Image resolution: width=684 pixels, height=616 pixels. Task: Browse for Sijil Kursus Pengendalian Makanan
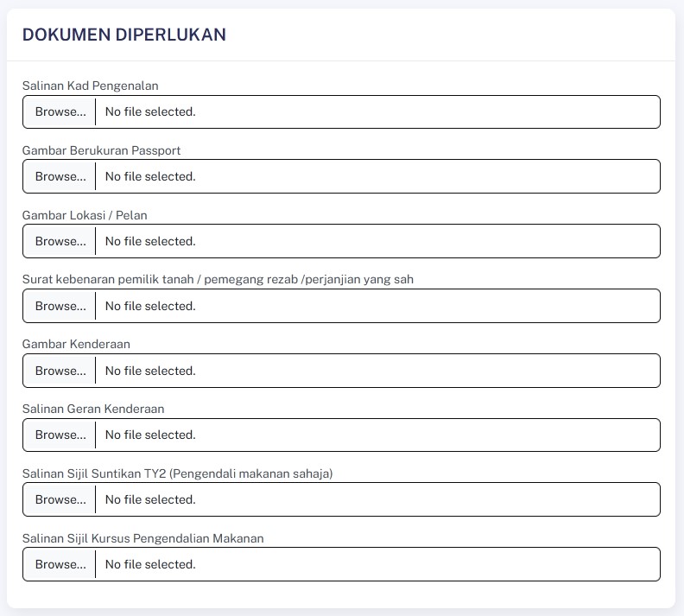coord(60,564)
